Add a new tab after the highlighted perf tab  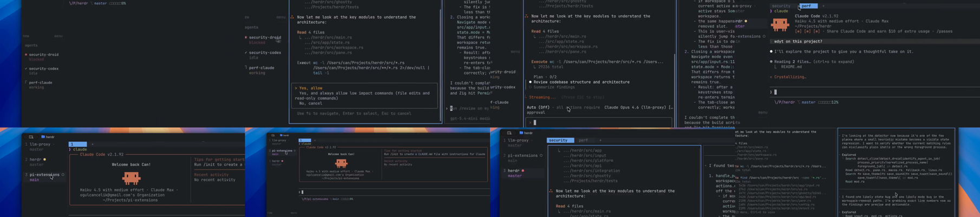(x=824, y=6)
